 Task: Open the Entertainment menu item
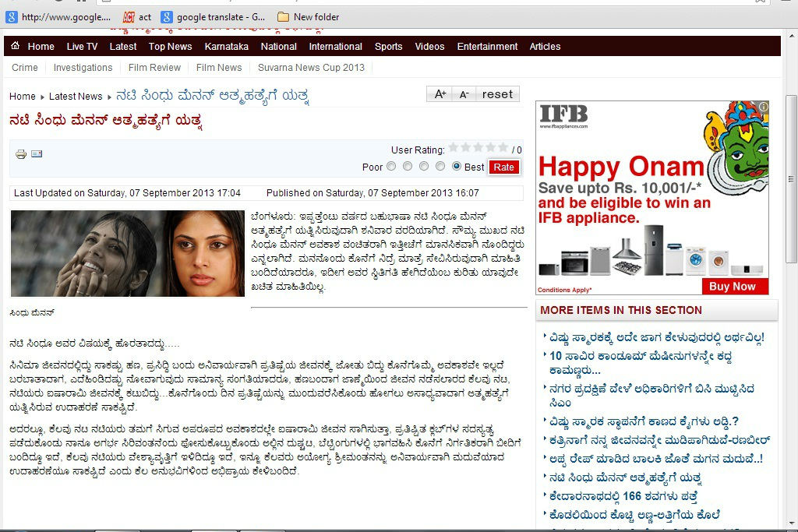pos(487,46)
